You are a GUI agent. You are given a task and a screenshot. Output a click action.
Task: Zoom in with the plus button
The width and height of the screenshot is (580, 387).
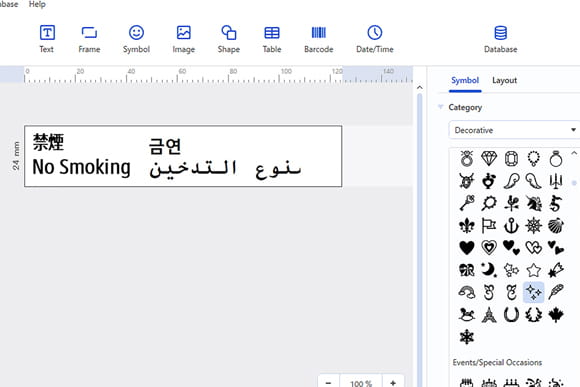click(393, 383)
